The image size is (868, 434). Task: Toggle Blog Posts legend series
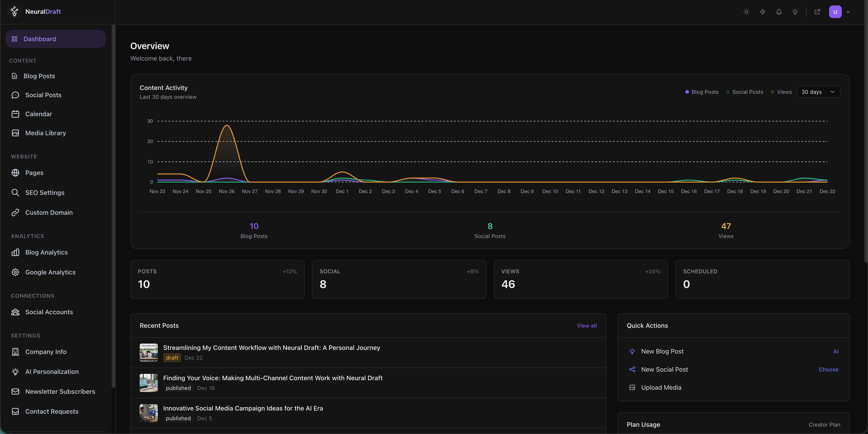tap(702, 92)
